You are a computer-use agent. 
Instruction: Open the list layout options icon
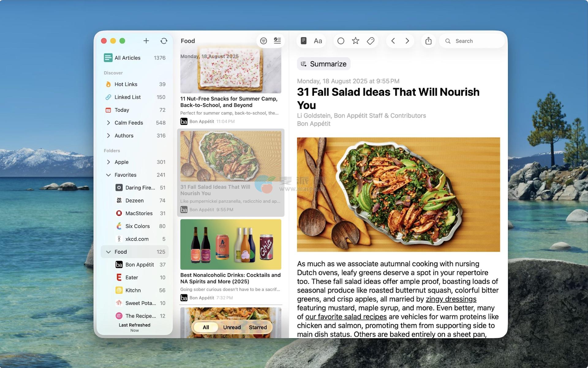(x=277, y=41)
